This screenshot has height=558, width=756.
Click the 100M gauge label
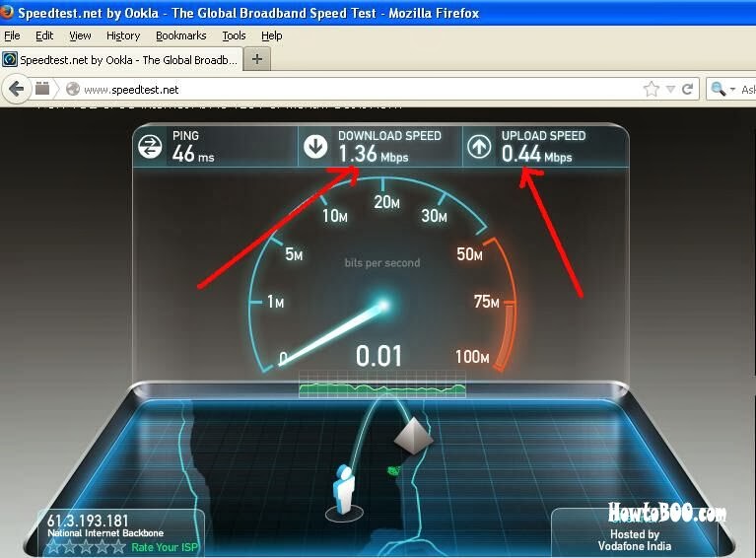472,357
